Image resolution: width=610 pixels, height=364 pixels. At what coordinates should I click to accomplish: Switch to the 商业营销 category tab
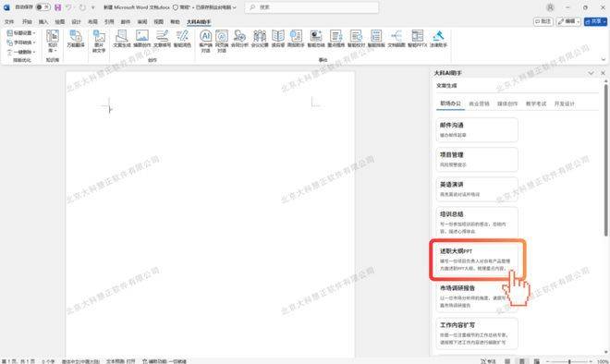pos(479,103)
